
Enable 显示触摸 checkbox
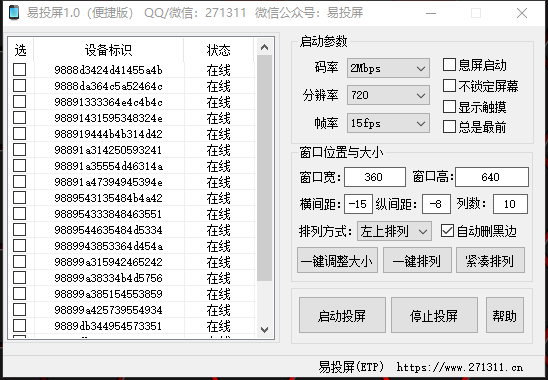pyautogui.click(x=449, y=107)
